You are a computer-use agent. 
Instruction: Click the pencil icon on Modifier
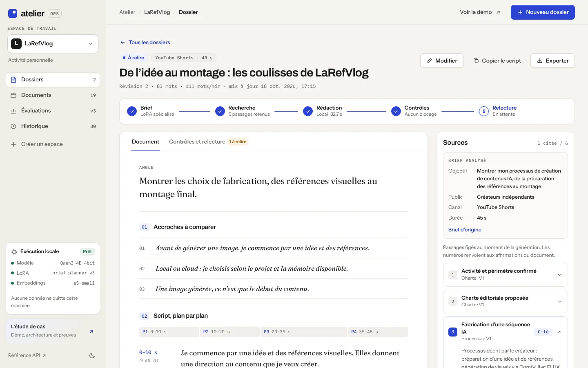point(430,61)
